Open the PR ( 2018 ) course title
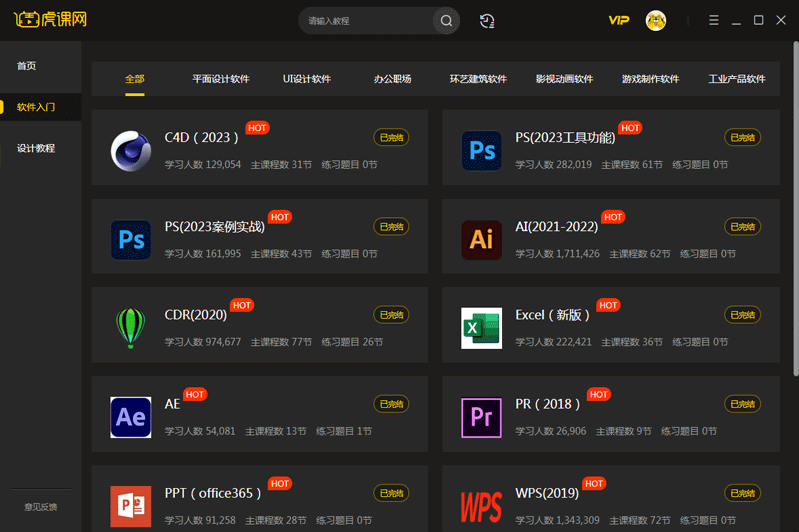This screenshot has width=799, height=532. click(548, 404)
